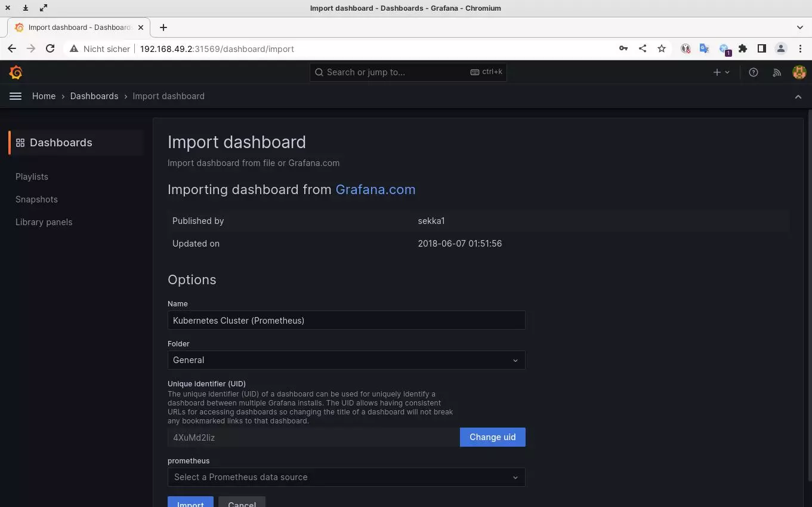Screen dimensions: 812x507
Task: Bookmark this page with the star icon
Action: 662,49
